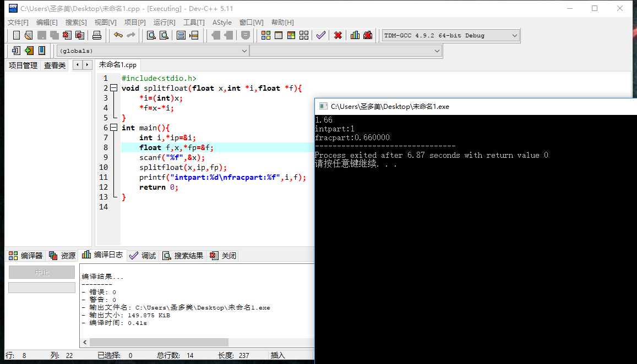
Task: Click the Replace magnifier icon
Action: click(x=164, y=35)
